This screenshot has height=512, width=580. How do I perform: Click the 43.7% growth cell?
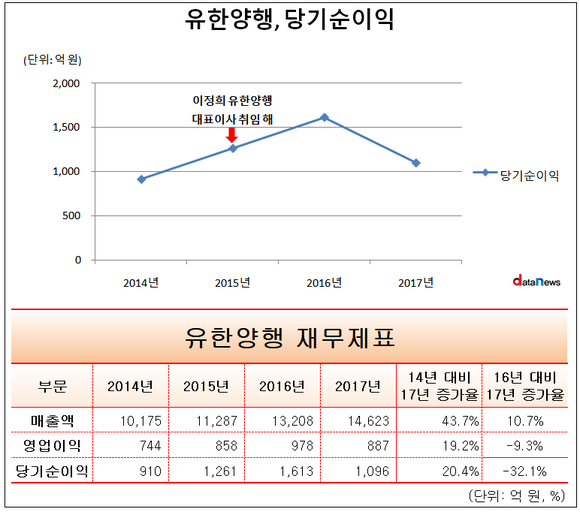coord(461,421)
